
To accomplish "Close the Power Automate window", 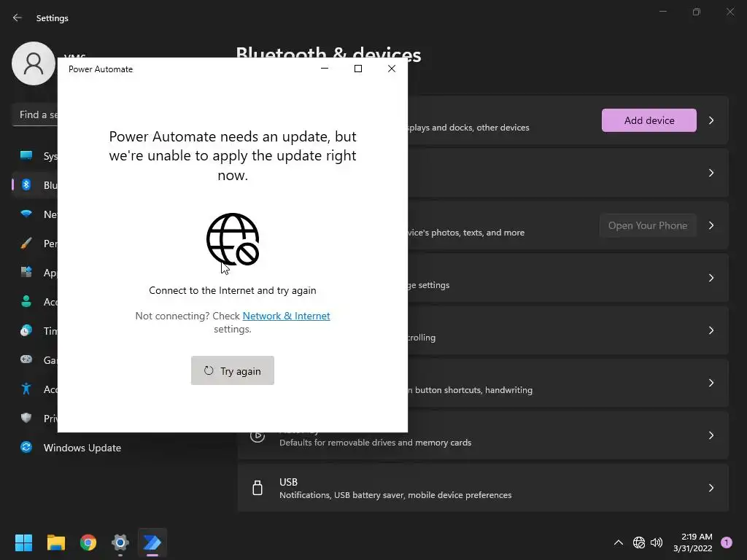I will click(x=392, y=69).
